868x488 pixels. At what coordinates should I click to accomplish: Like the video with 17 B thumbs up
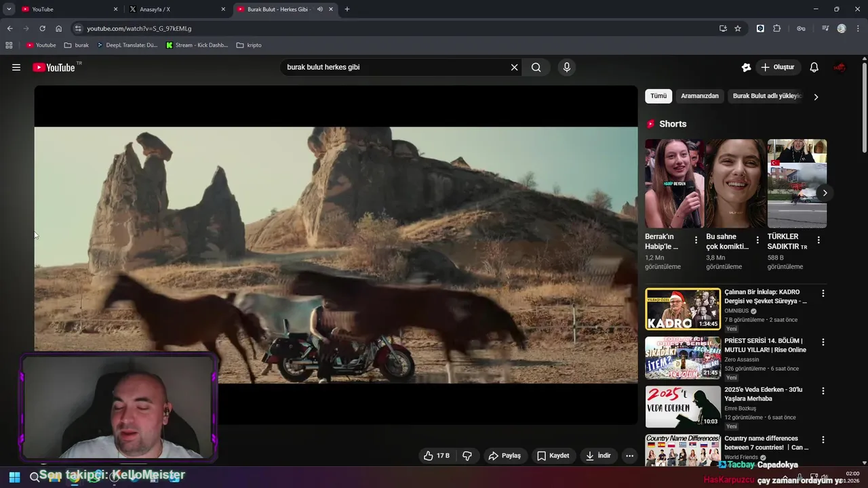(436, 455)
